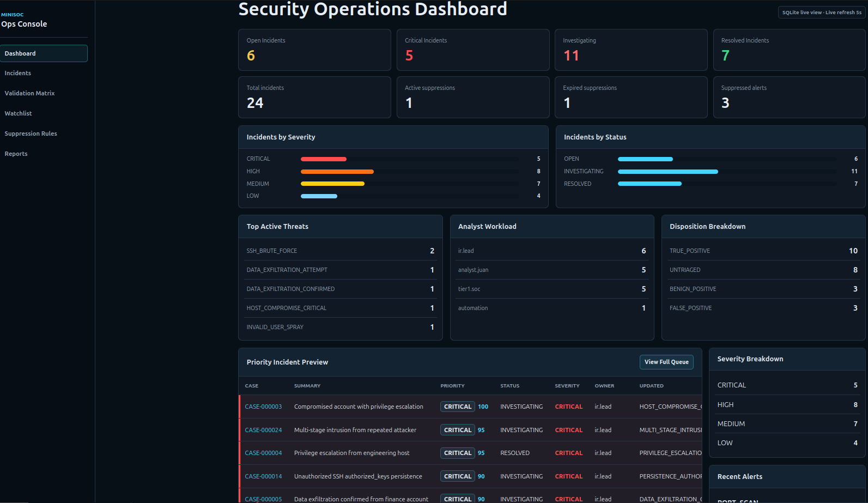Select the Resolved Incidents stat card
Viewport: 868px width, 503px height.
(790, 50)
